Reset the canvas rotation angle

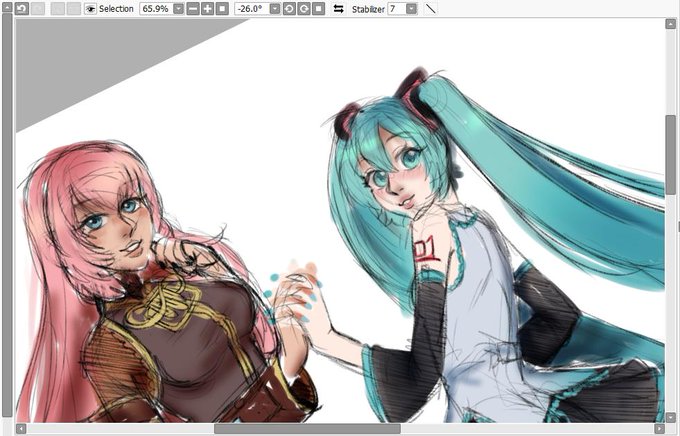[x=319, y=9]
